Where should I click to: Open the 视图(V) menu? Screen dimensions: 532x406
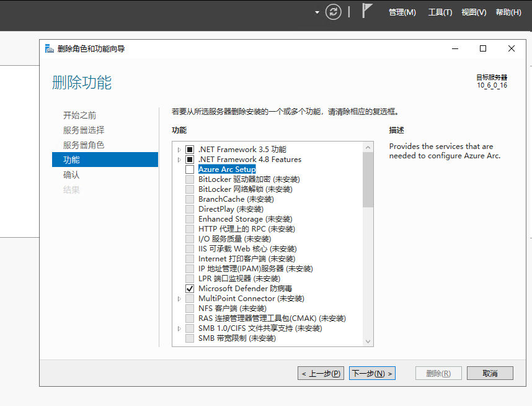pyautogui.click(x=473, y=12)
